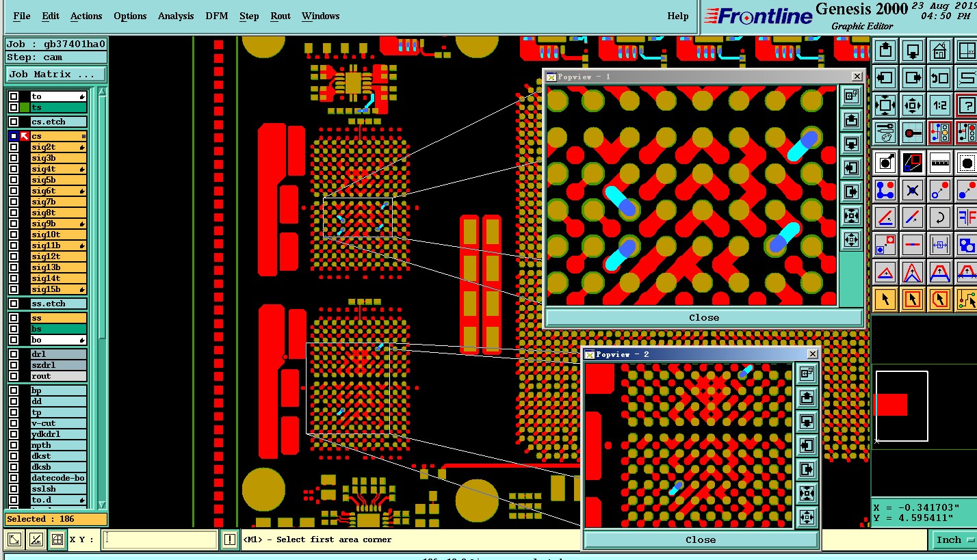Click the scroll up arrow of layer list

102,91
